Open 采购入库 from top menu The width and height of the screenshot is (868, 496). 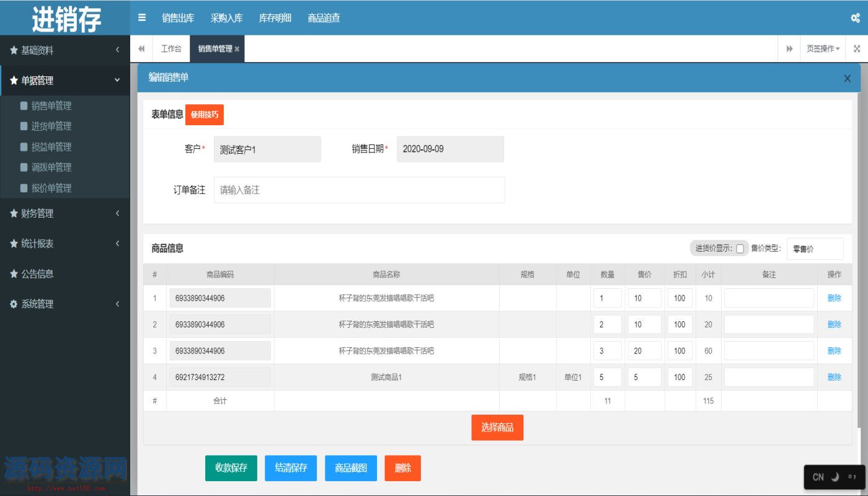226,18
